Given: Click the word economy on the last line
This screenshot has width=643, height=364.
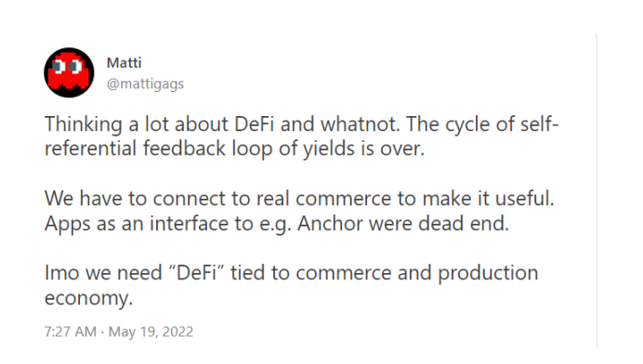Looking at the screenshot, I should (x=88, y=298).
